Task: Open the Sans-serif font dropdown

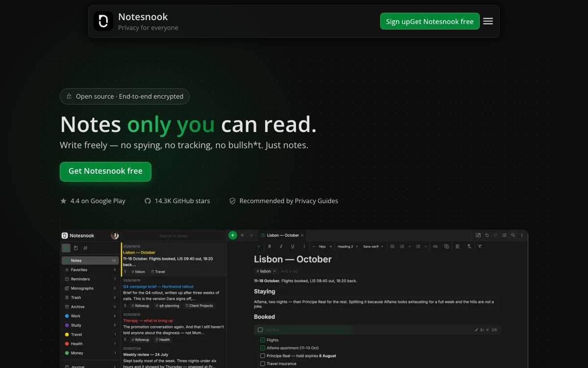Action: (373, 246)
